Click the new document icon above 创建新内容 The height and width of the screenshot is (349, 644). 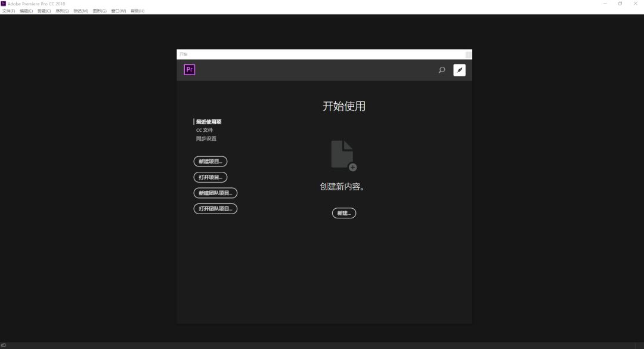click(343, 154)
